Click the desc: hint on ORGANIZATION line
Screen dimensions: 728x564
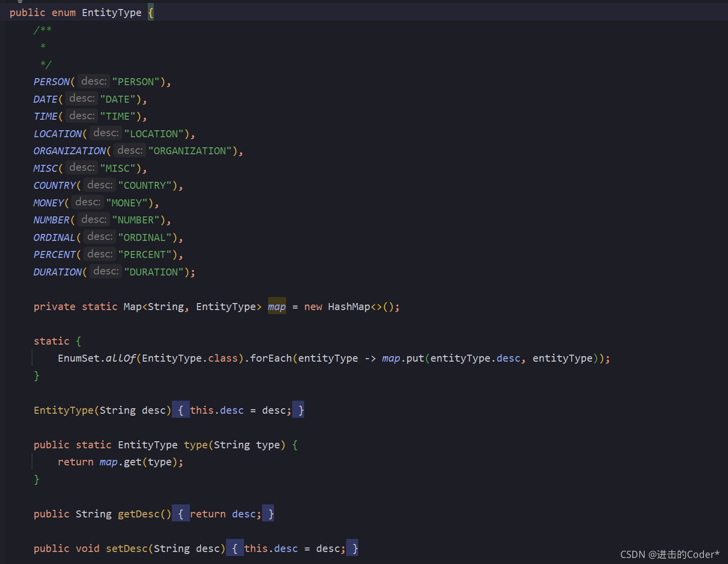[130, 150]
